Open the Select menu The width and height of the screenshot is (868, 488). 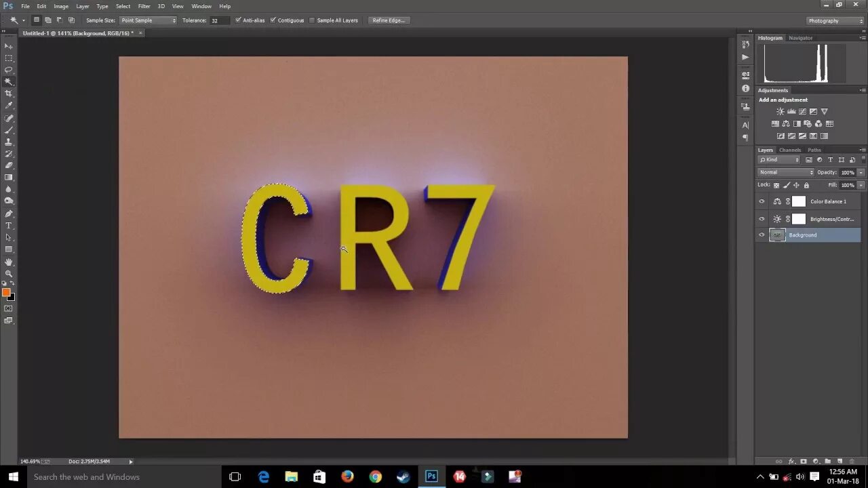tap(123, 6)
